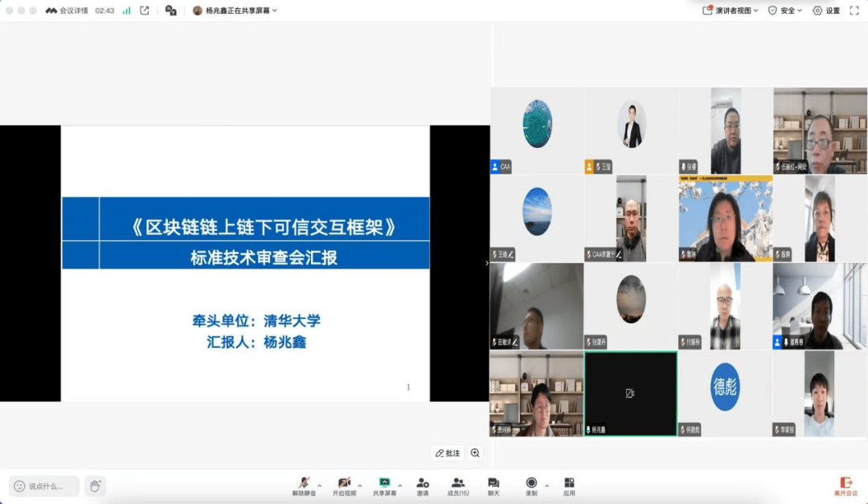Open the chat (聊天) panel
Viewport: 868px width, 504px height.
point(493,486)
